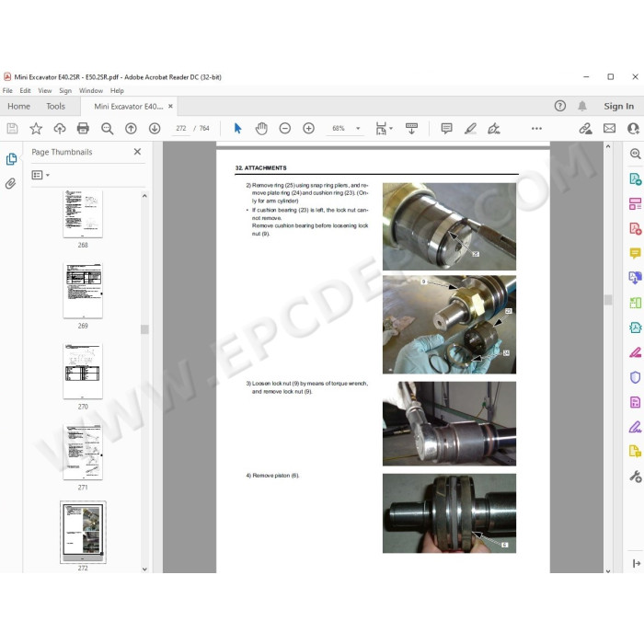
Task: Open notifications bell
Action: click(582, 106)
